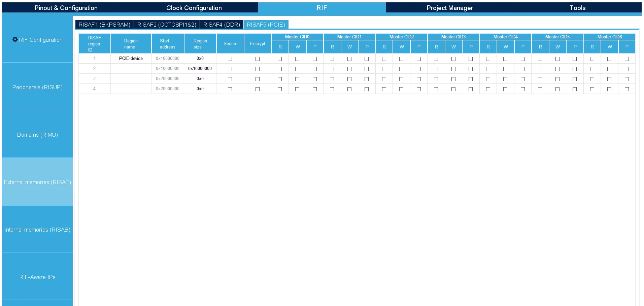This screenshot has width=644, height=306.
Task: Click region 1 start address 0x10000000
Action: coord(168,59)
